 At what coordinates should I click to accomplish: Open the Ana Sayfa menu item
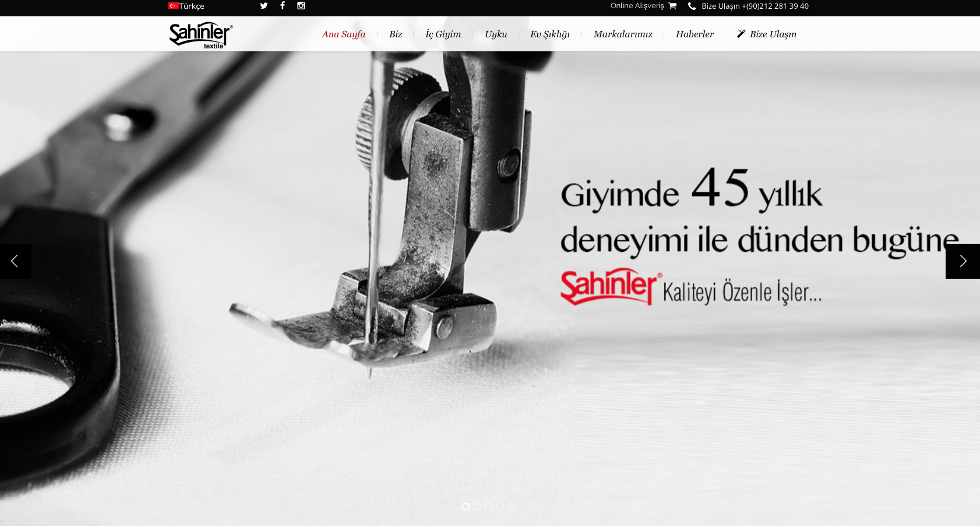344,34
